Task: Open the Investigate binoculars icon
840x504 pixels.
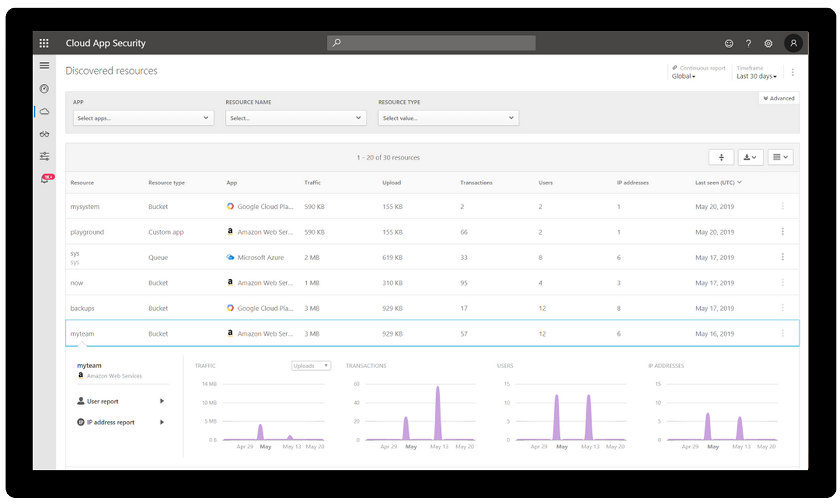Action: coord(44,134)
